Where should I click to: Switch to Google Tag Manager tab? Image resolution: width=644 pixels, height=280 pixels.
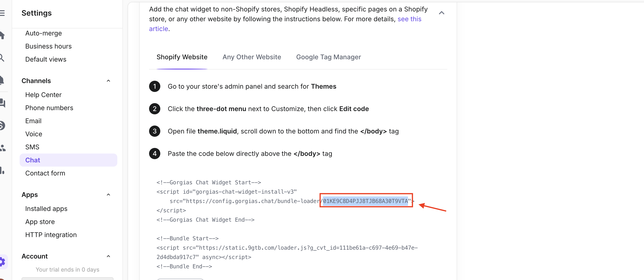(x=329, y=57)
